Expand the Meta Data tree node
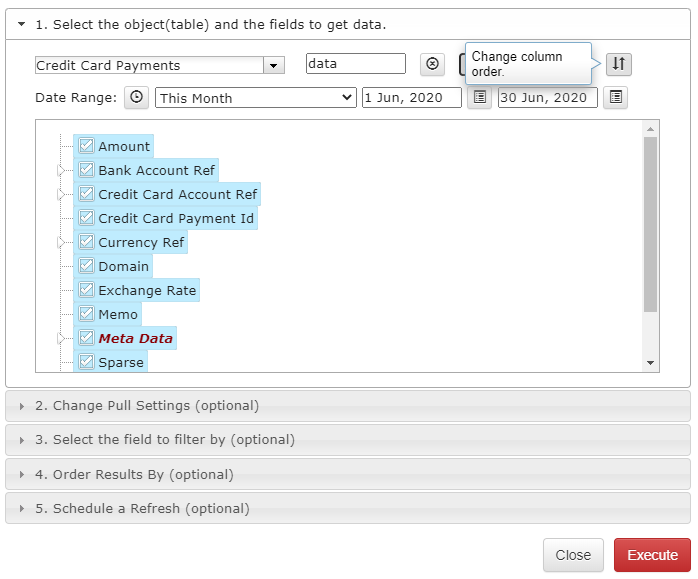This screenshot has height=579, width=698. coord(61,339)
